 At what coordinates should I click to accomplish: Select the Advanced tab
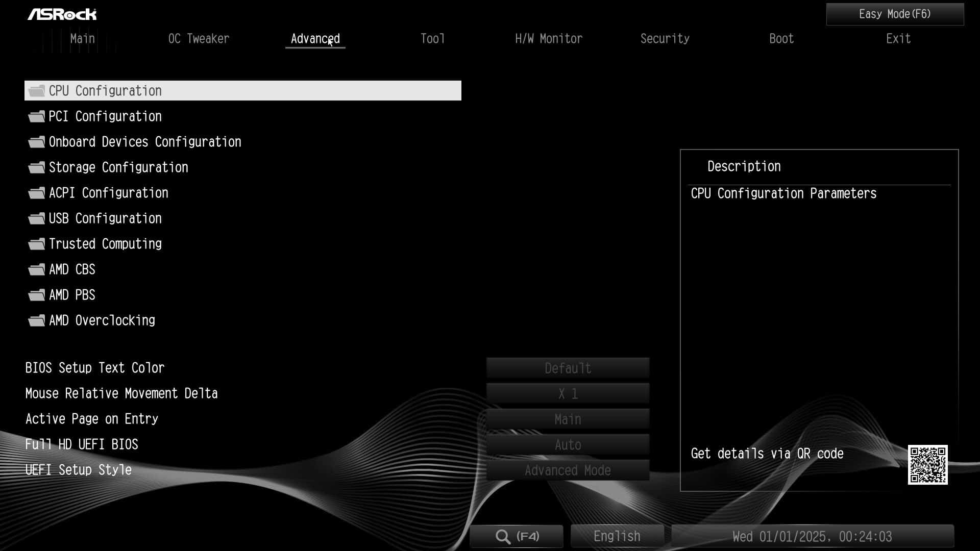click(x=315, y=39)
